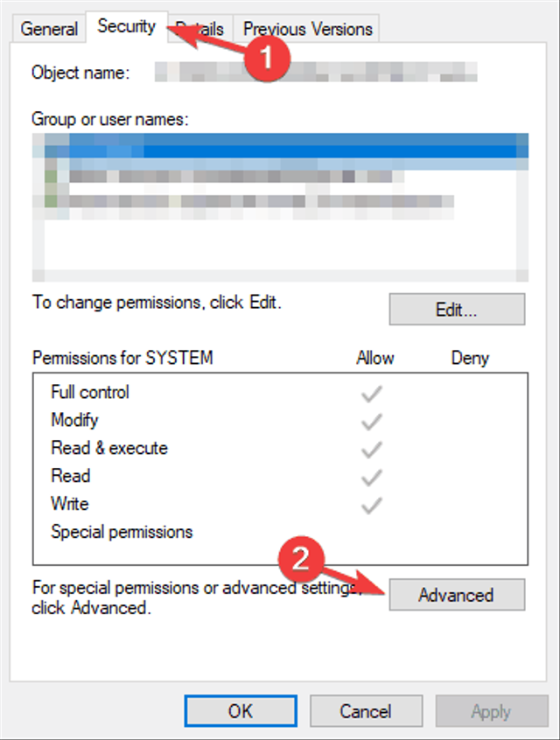Select the Security tab

point(125,26)
